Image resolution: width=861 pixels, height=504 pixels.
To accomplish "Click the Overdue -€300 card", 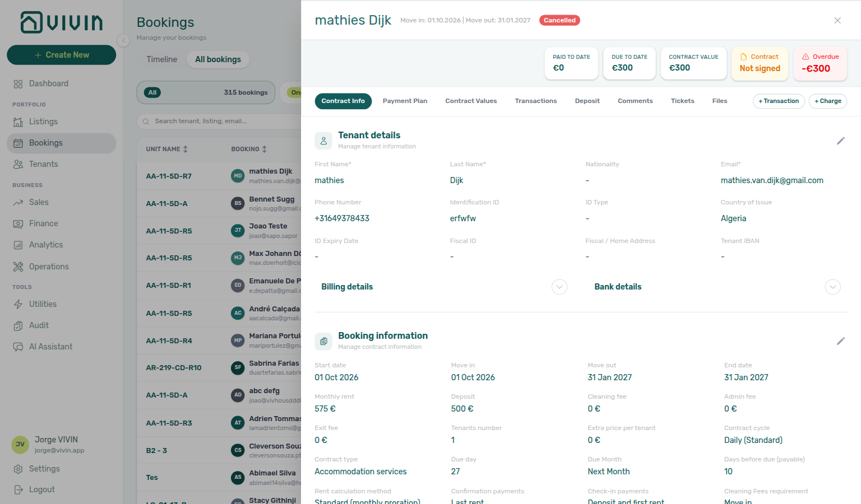I will [x=820, y=63].
